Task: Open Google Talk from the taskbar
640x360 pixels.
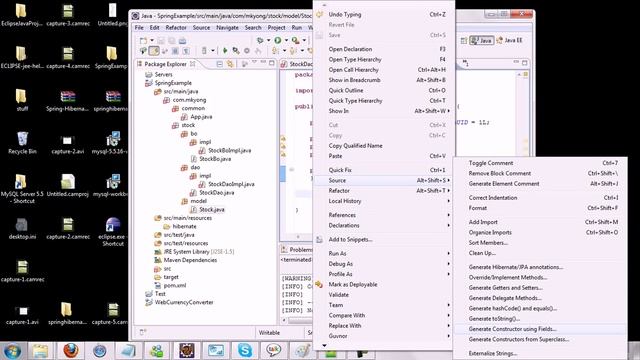Action: (273, 351)
